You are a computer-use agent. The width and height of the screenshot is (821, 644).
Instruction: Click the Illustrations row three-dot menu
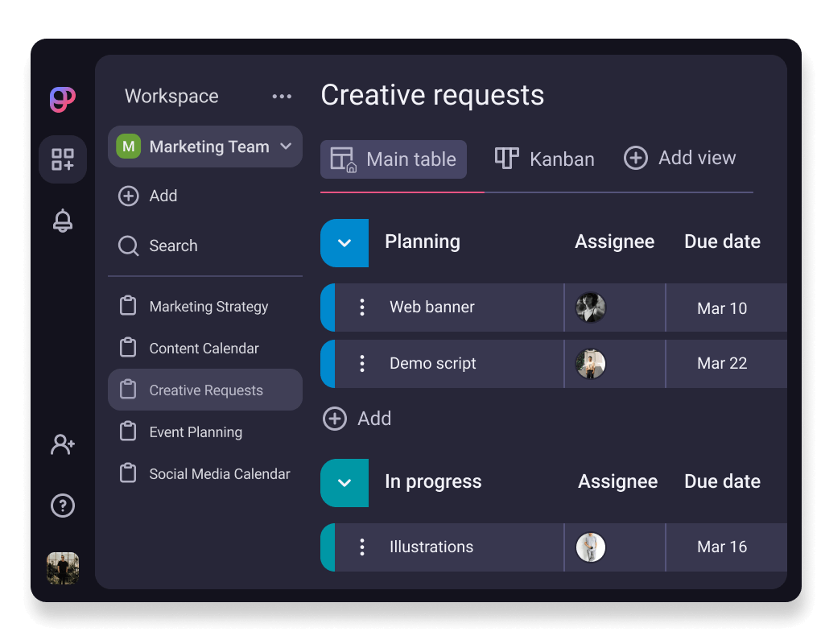(362, 547)
